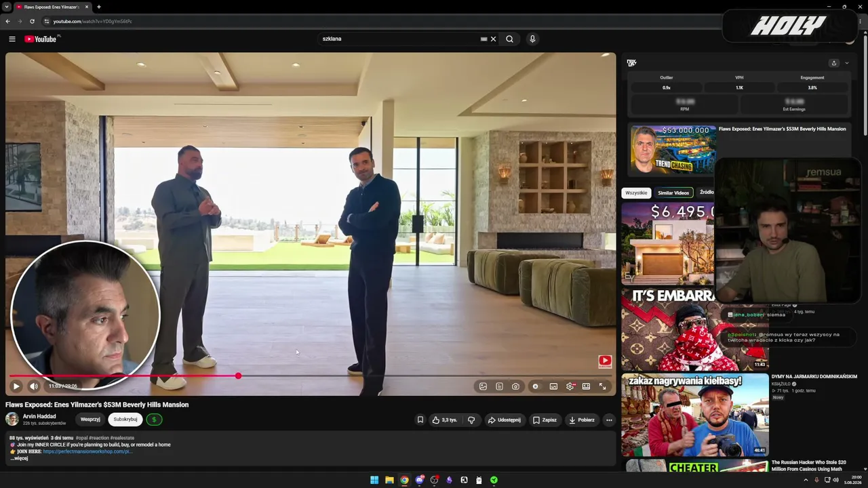Take a video screenshot with camera icon

click(x=515, y=386)
